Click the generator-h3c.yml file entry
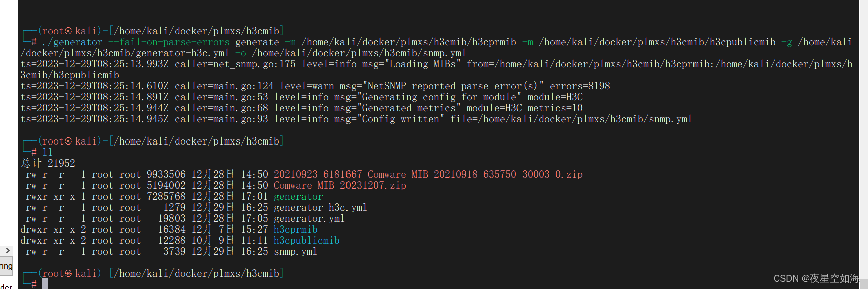This screenshot has width=868, height=289. (320, 208)
